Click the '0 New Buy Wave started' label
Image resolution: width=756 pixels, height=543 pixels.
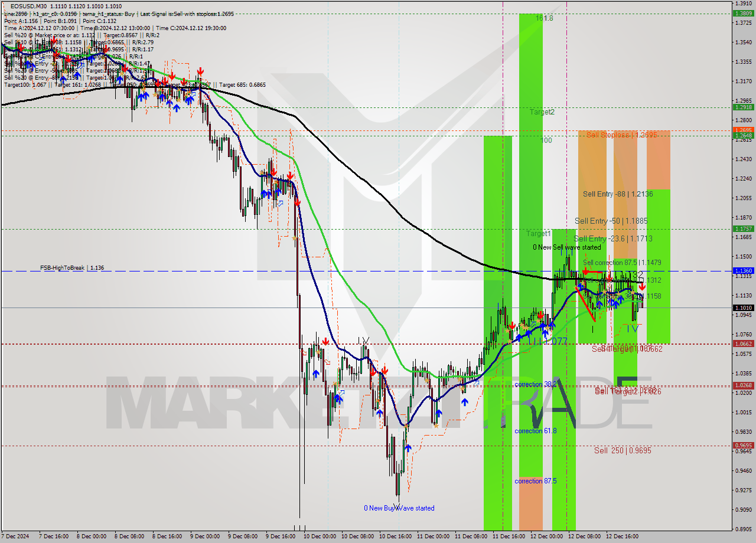coord(399,508)
